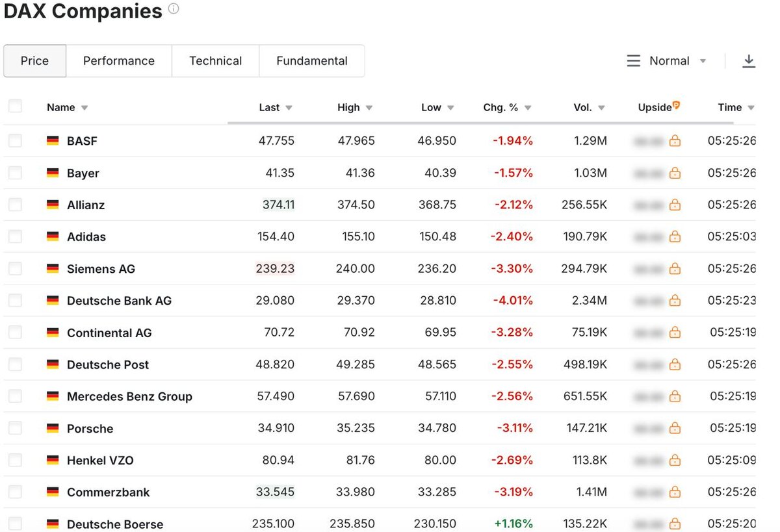The width and height of the screenshot is (780, 532).
Task: Select the Technical tab
Action: 215,61
